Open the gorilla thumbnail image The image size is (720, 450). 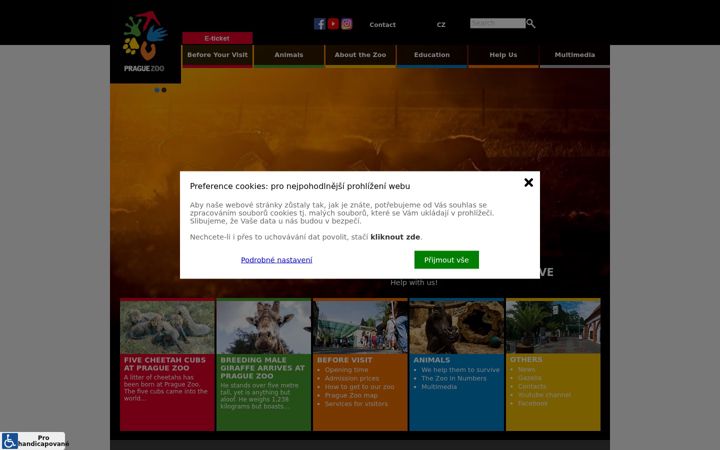click(456, 327)
